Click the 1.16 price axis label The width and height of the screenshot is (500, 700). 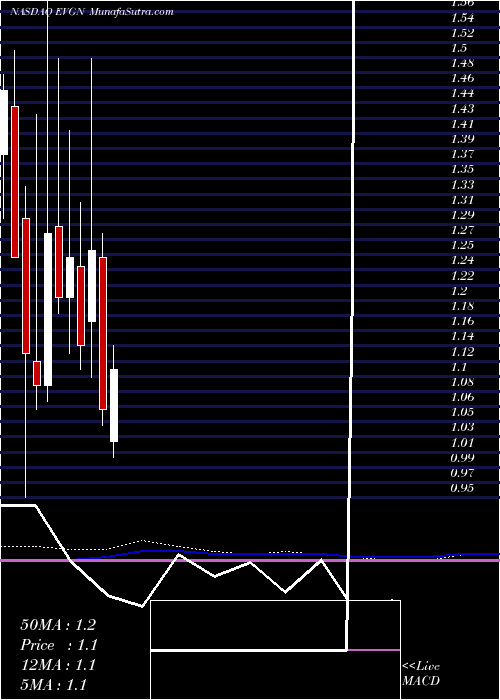pos(462,321)
